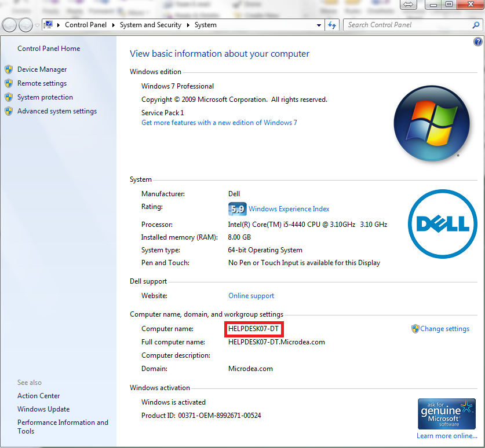The height and width of the screenshot is (448, 485).
Task: Click the Back navigation arrow button
Action: (10, 25)
